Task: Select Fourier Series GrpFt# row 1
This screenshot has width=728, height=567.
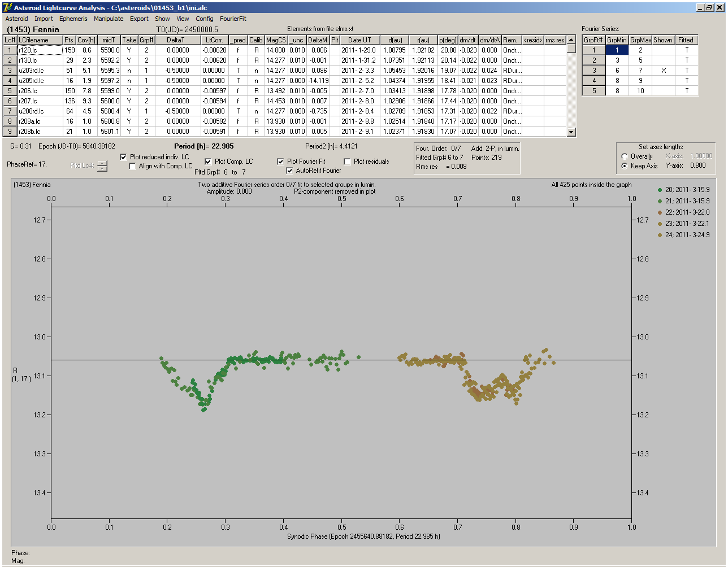Action: pyautogui.click(x=594, y=50)
